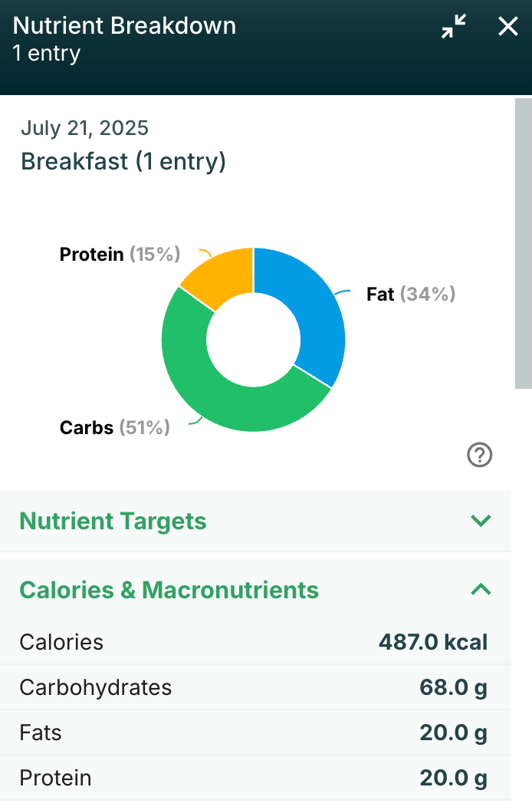532x810 pixels.
Task: Select the Fats 20.0 g row
Action: coord(253,733)
